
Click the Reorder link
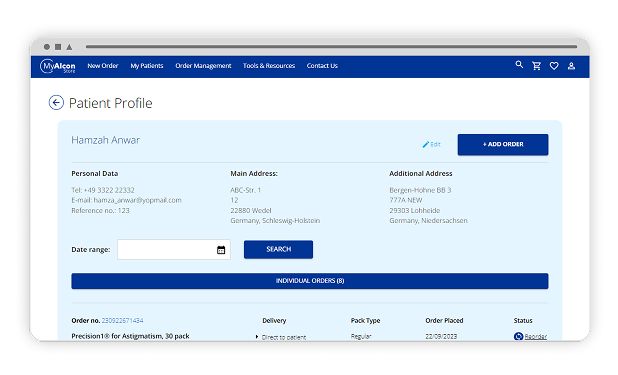point(536,337)
